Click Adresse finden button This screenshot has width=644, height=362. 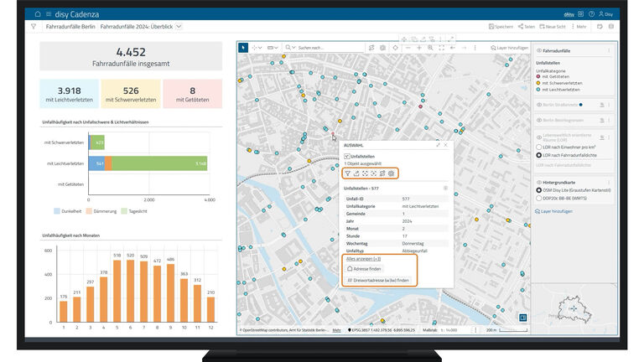tap(364, 269)
